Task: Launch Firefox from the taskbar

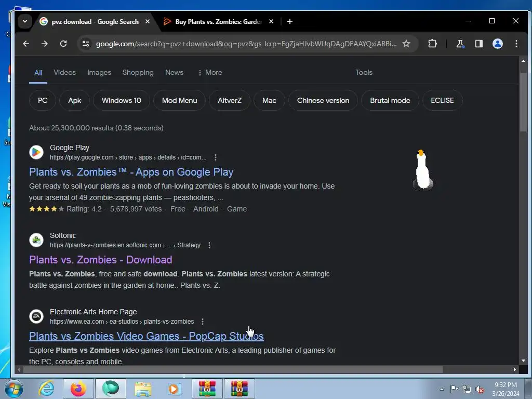Action: click(78, 389)
